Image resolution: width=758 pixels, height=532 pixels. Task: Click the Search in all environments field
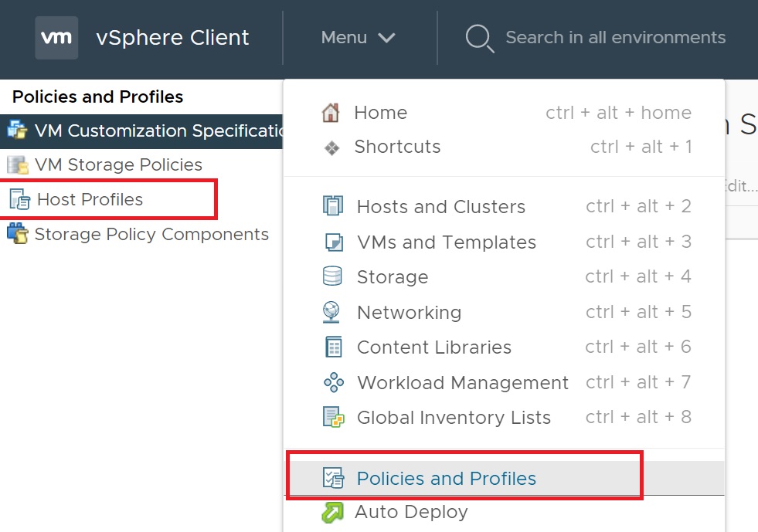point(615,37)
